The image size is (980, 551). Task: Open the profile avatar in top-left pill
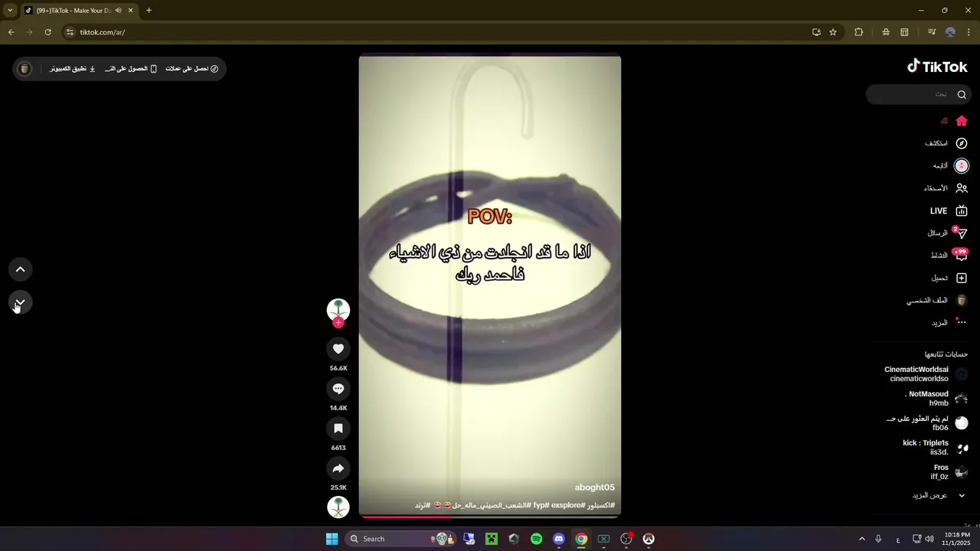point(24,69)
